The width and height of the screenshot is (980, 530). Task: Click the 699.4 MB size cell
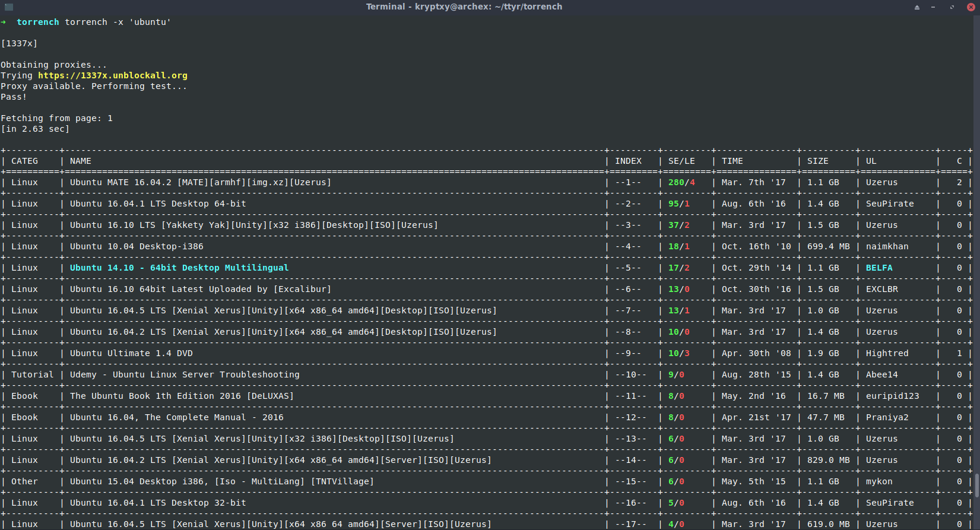coord(829,246)
